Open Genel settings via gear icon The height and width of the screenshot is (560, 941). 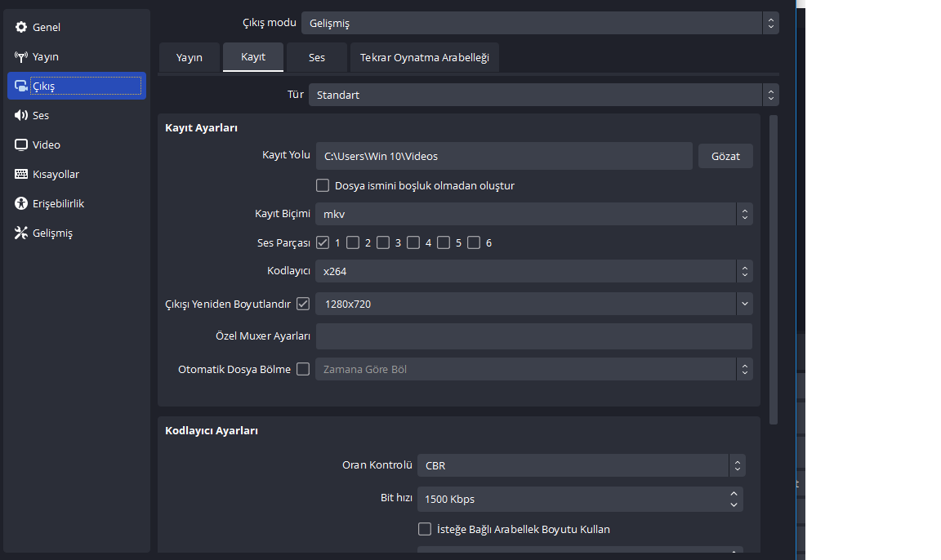pyautogui.click(x=21, y=27)
